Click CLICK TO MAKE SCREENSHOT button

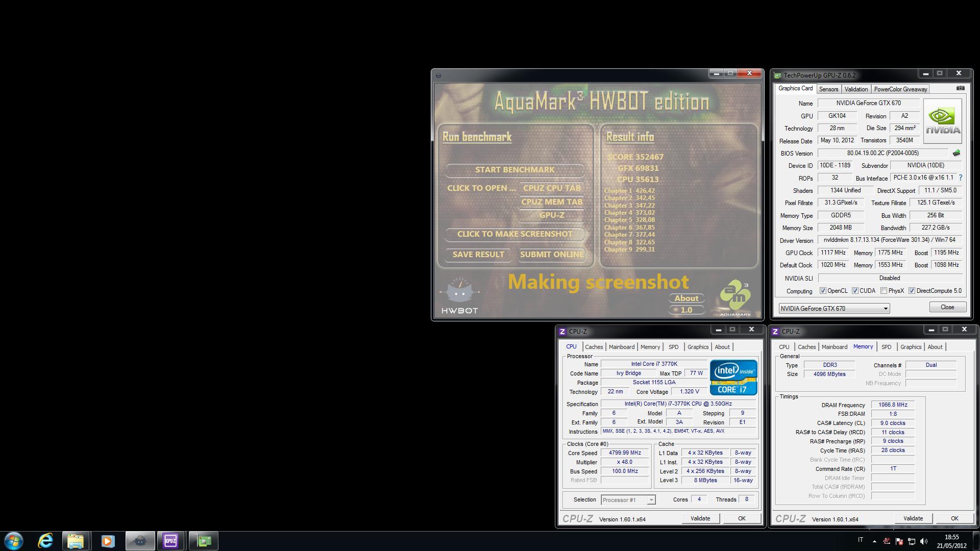[514, 234]
